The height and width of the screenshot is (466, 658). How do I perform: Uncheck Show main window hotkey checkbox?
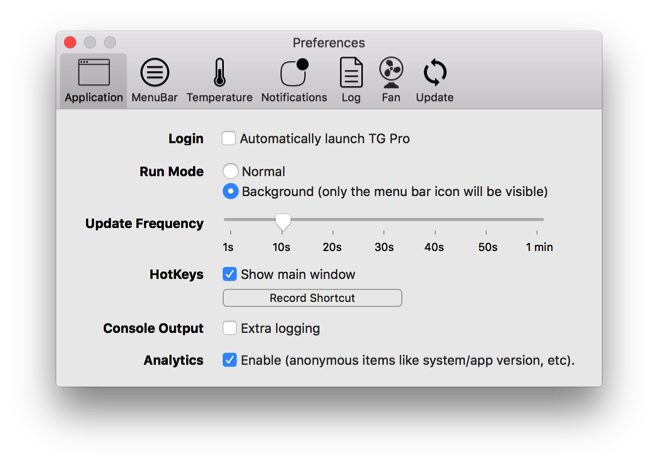point(230,274)
